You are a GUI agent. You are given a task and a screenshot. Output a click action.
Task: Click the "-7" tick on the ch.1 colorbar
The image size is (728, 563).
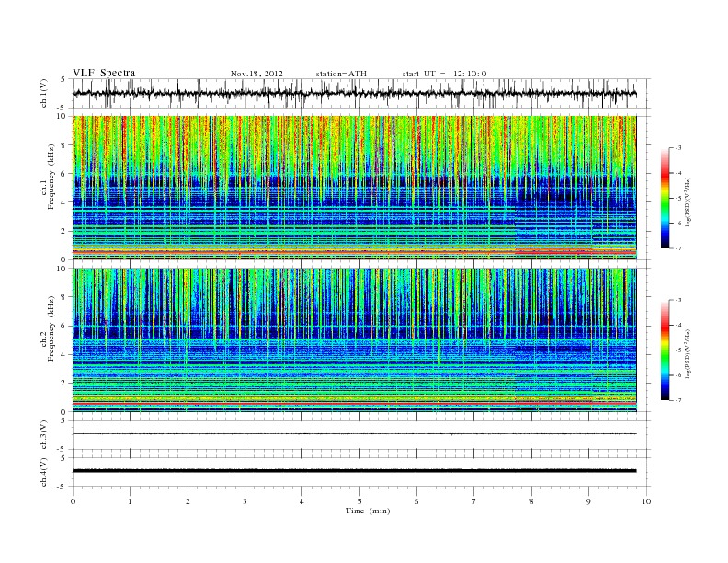(678, 248)
